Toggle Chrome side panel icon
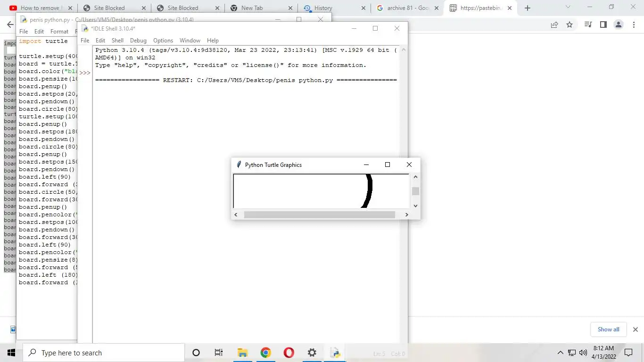This screenshot has width=644, height=362. point(603,25)
